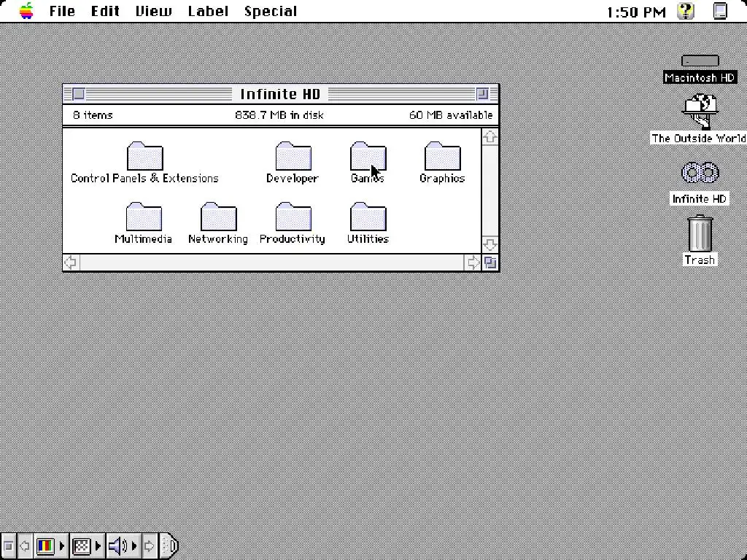
Task: Click the Control Strip close box
Action: pos(8,545)
